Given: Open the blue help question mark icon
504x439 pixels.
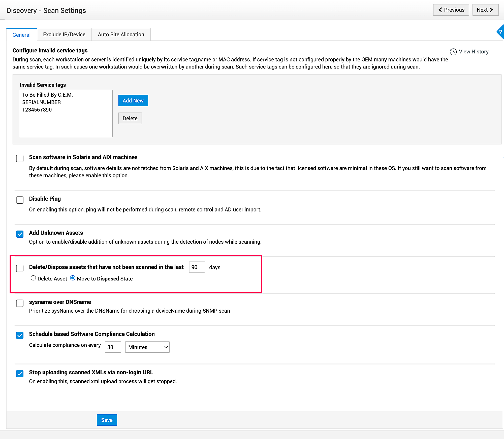Looking at the screenshot, I should point(500,32).
